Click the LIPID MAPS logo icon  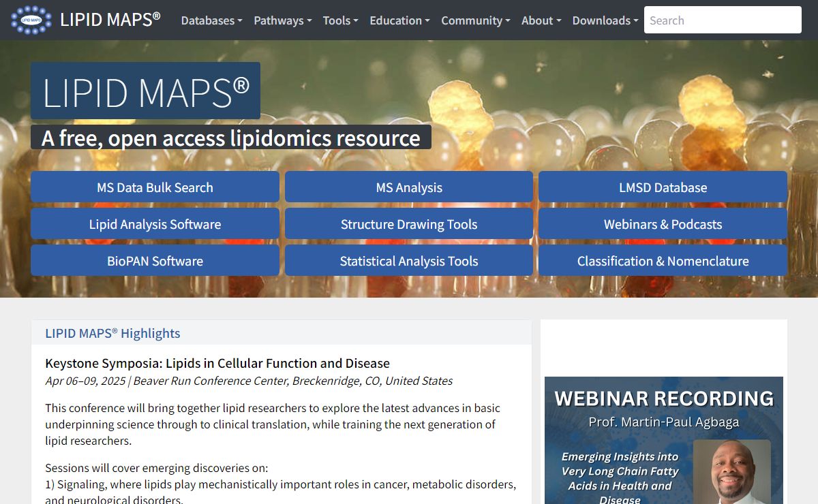(31, 20)
